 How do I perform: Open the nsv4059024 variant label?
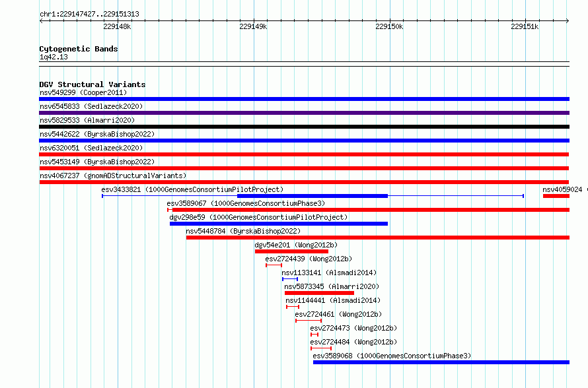point(562,189)
